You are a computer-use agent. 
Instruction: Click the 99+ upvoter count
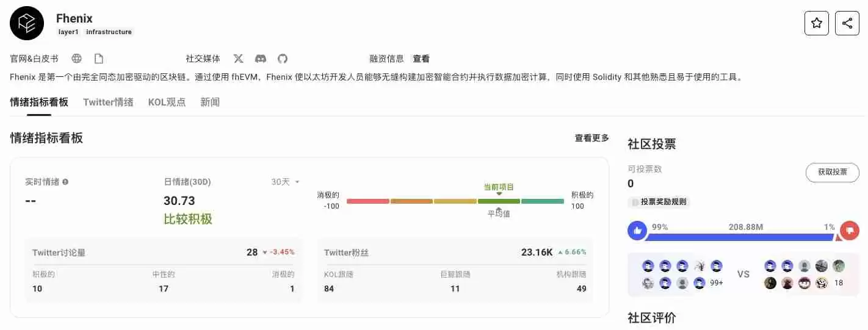click(717, 283)
